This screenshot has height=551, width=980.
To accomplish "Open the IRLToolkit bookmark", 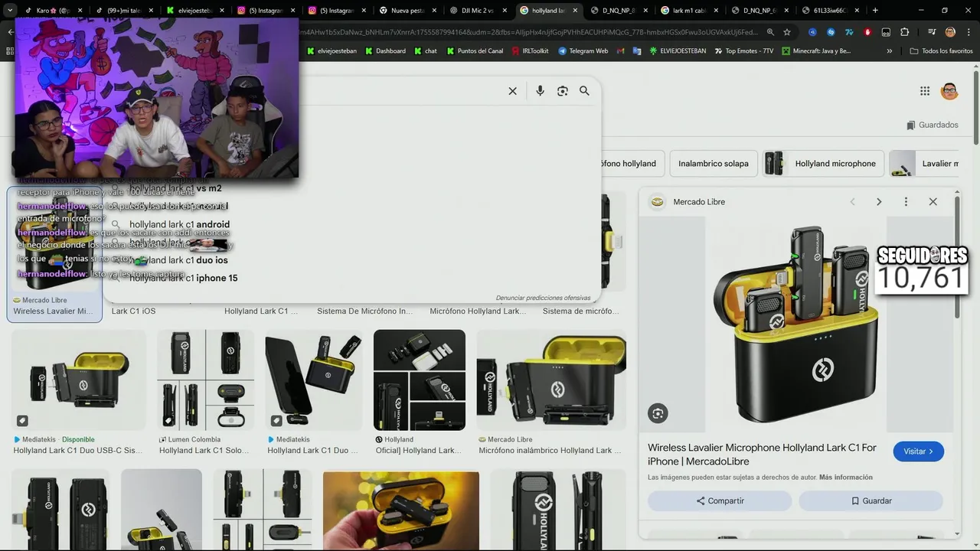I will 530,51.
